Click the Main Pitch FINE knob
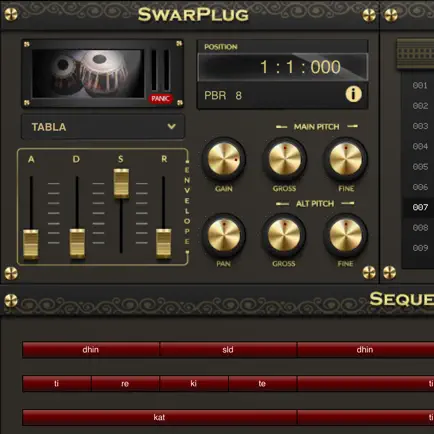The width and height of the screenshot is (434, 434). pos(346,159)
